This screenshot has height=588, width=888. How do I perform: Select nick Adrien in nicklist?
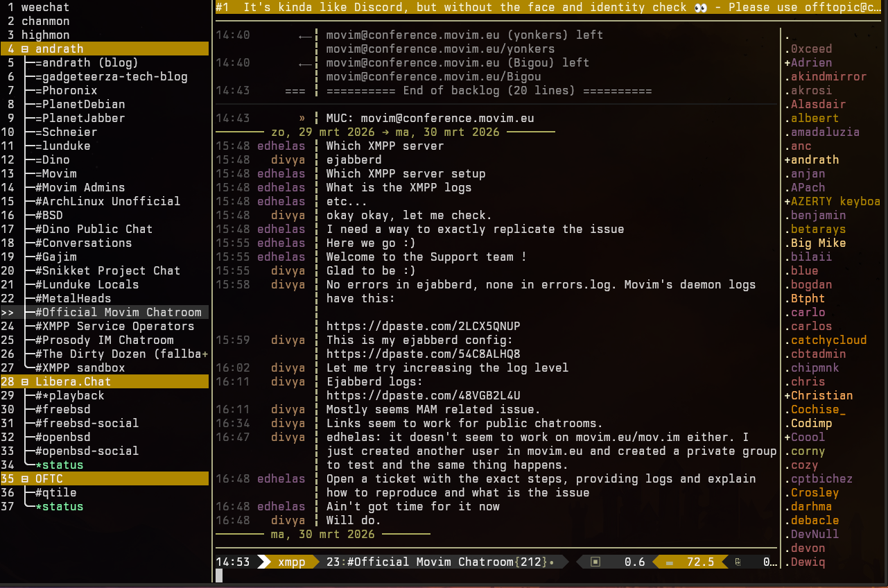pyautogui.click(x=811, y=62)
